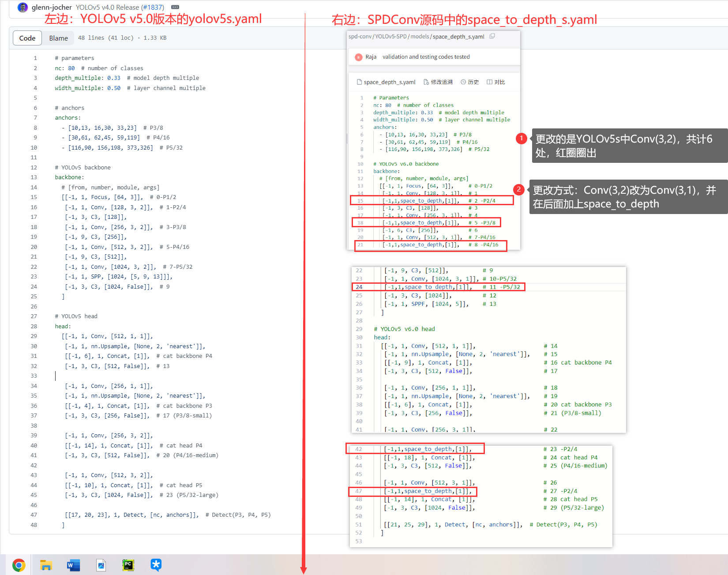Click anchors row [116,90, 156,198, 373,326] on left
The height and width of the screenshot is (575, 728).
(122, 148)
